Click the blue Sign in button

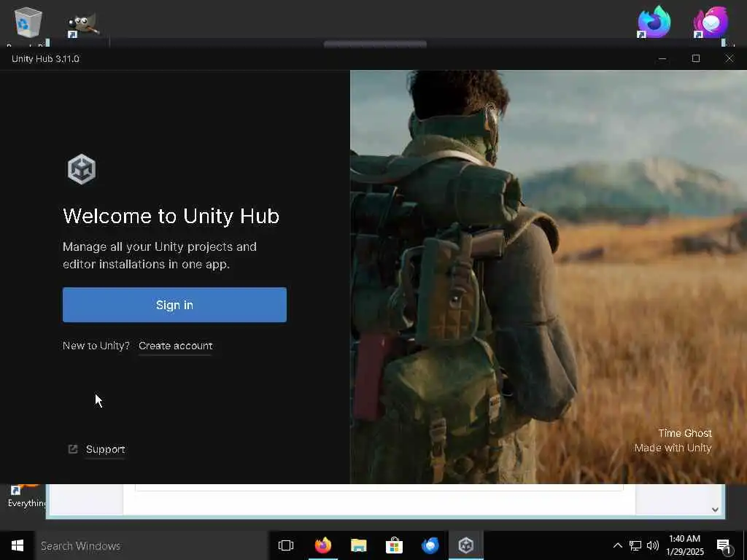click(x=174, y=305)
